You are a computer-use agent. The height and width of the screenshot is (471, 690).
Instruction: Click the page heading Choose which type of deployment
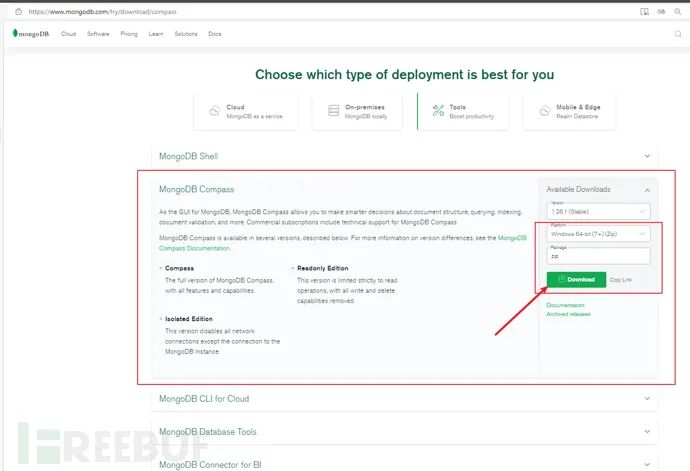pyautogui.click(x=404, y=74)
